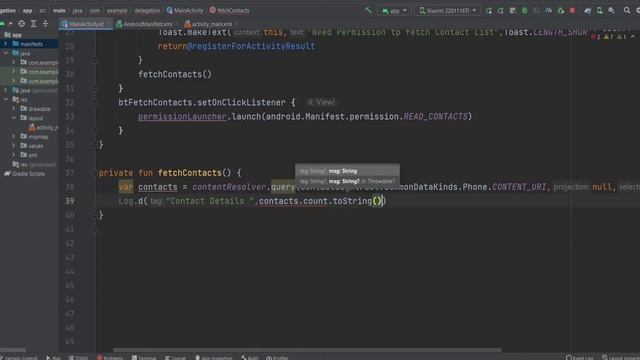This screenshot has height=360, width=640.
Task: Click the fetchContacts breadcrumb
Action: coord(229,11)
